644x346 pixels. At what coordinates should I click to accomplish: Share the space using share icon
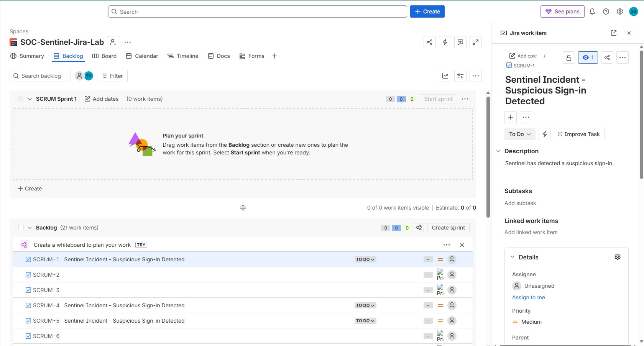430,42
